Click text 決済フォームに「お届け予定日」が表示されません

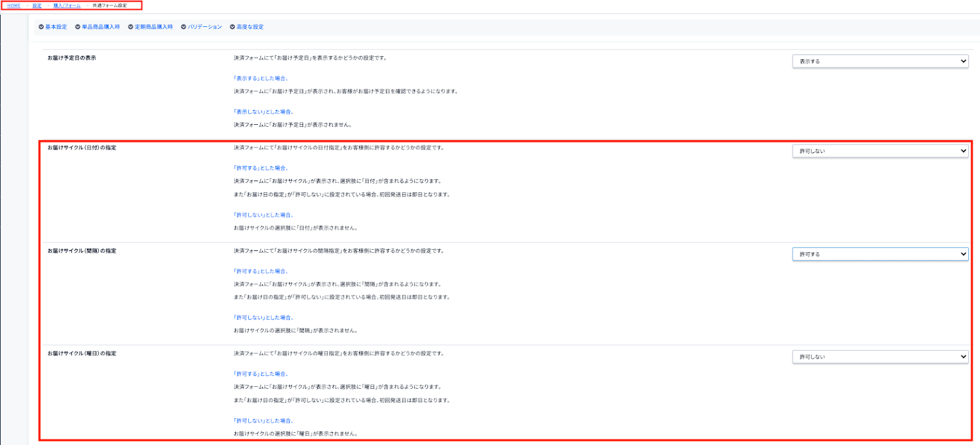[293, 125]
